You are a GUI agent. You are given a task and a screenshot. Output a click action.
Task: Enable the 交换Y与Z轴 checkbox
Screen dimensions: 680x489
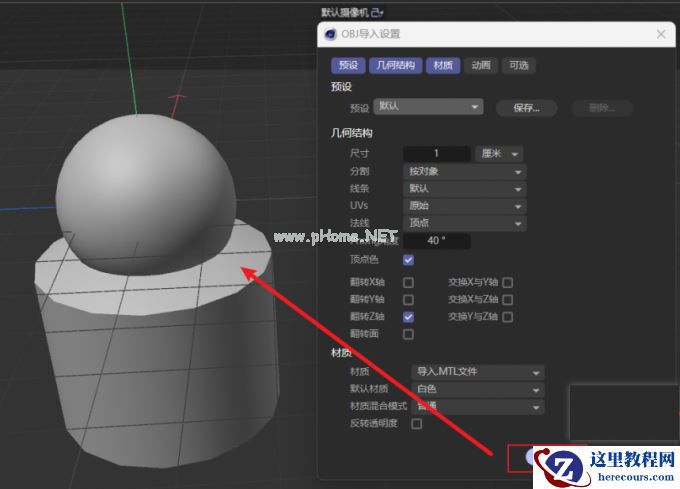(x=507, y=317)
